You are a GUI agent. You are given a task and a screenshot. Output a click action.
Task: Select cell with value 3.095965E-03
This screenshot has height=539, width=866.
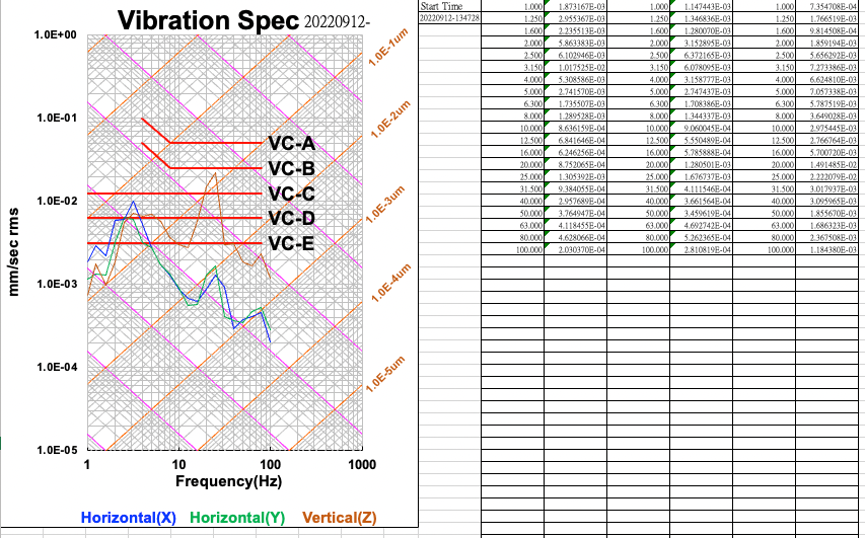827,200
